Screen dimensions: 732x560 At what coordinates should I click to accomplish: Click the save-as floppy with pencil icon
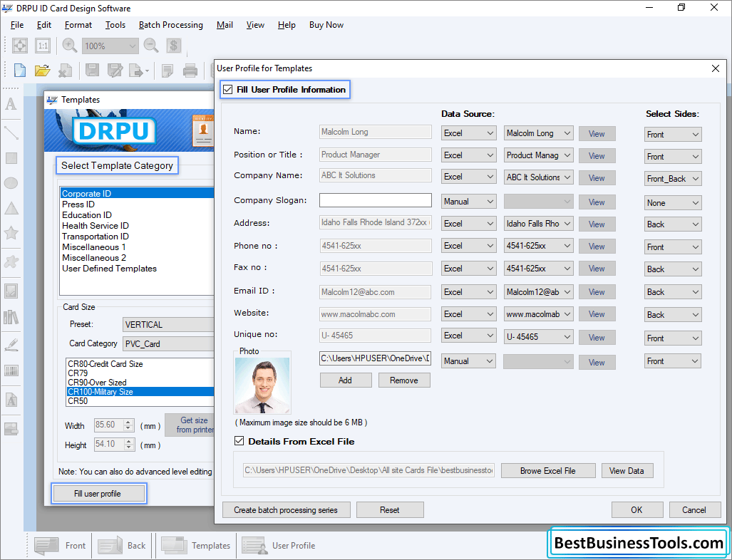pyautogui.click(x=115, y=71)
